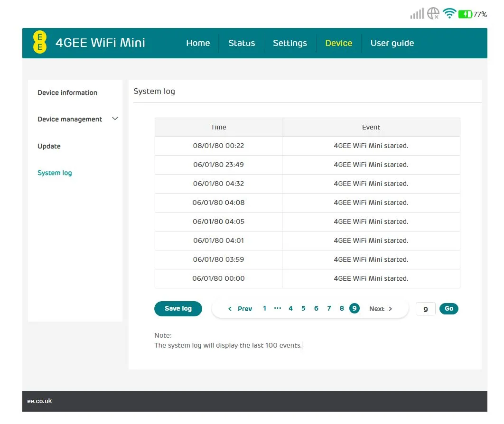Click the WiFi status icon
This screenshot has height=424, width=504.
(449, 14)
